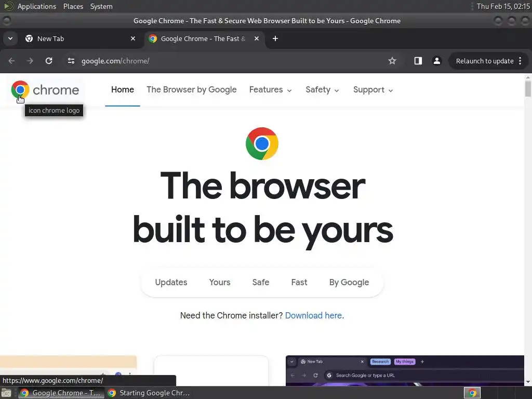Close the New Tab tab
This screenshot has height=399, width=532.
pyautogui.click(x=133, y=38)
